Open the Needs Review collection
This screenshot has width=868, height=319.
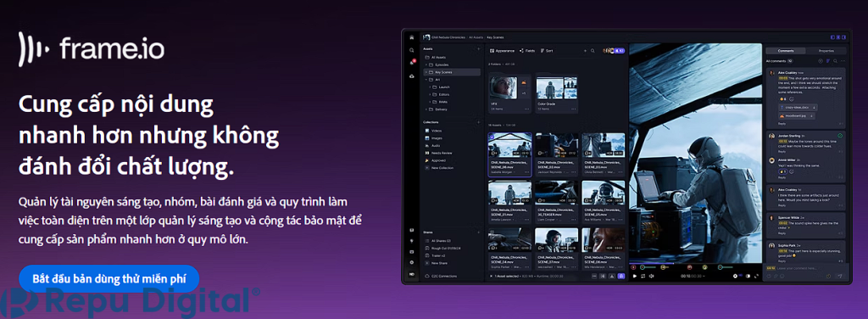[438, 153]
